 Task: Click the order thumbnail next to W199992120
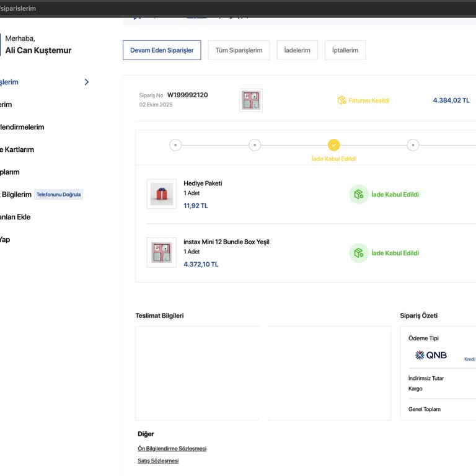[251, 100]
